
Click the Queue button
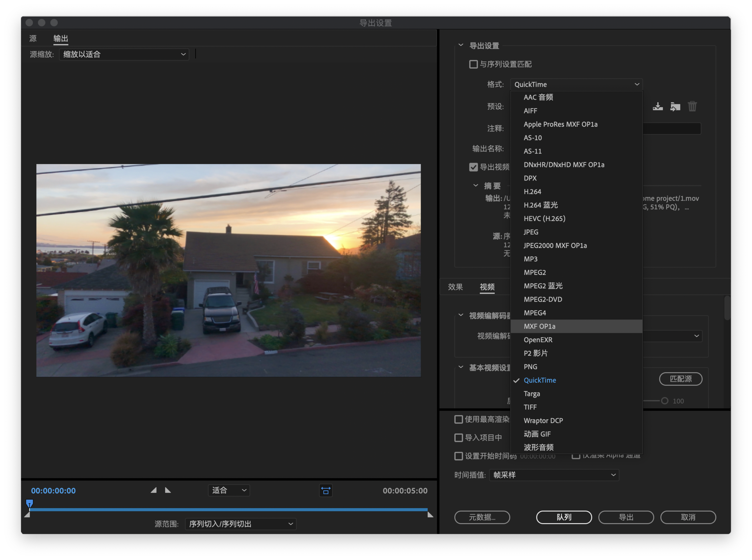point(564,517)
